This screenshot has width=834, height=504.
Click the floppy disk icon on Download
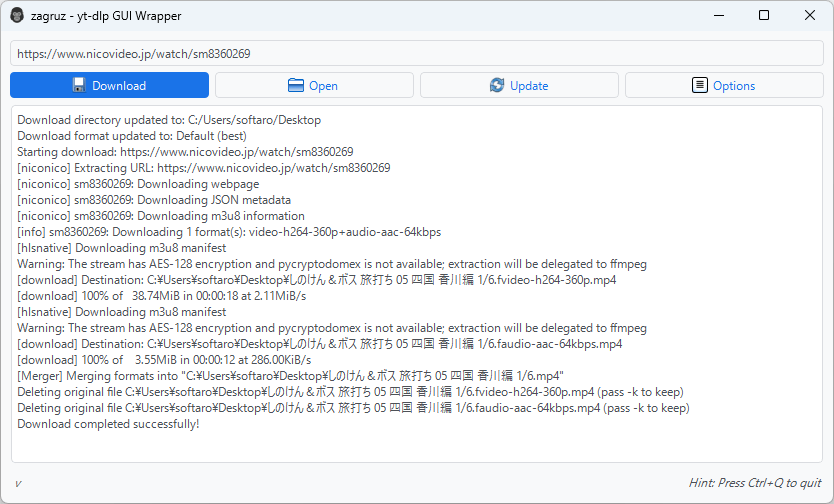pyautogui.click(x=79, y=85)
